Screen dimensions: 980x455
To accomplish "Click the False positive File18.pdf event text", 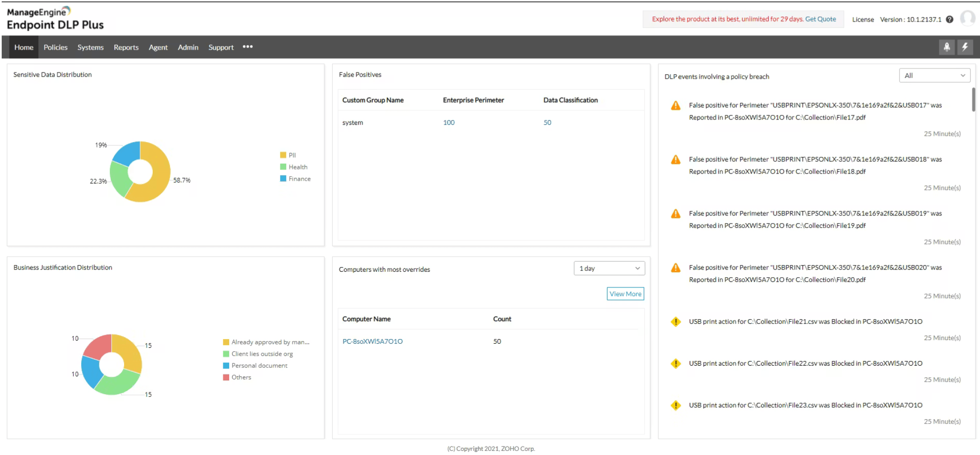I will point(815,165).
